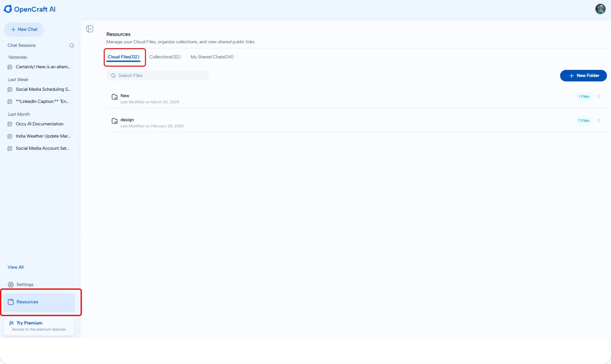Click the "New" folder icon

tap(115, 97)
